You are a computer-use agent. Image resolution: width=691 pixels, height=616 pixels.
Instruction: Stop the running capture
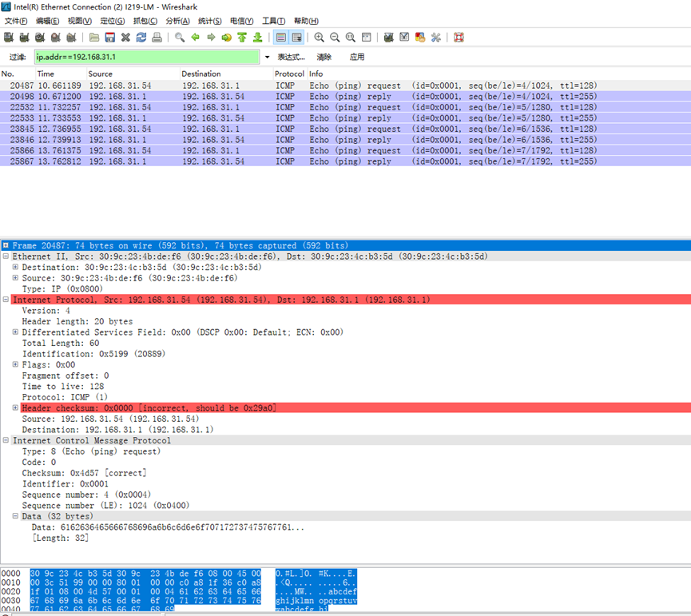click(x=56, y=38)
